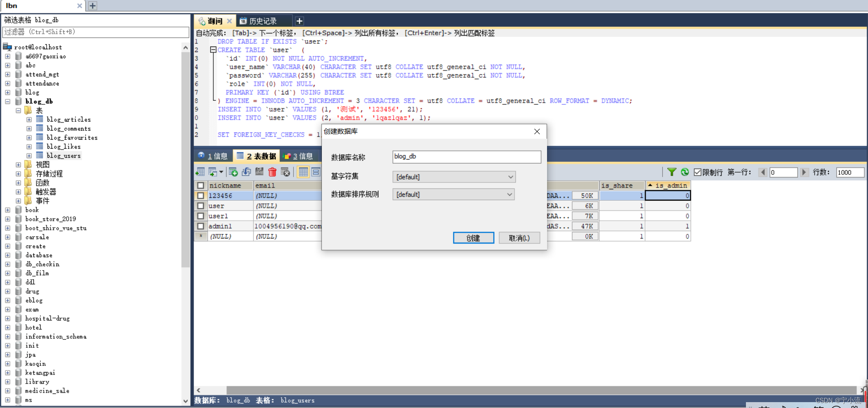Expand the information_schema database node
Viewport: 868px width, 408px height.
click(x=8, y=336)
